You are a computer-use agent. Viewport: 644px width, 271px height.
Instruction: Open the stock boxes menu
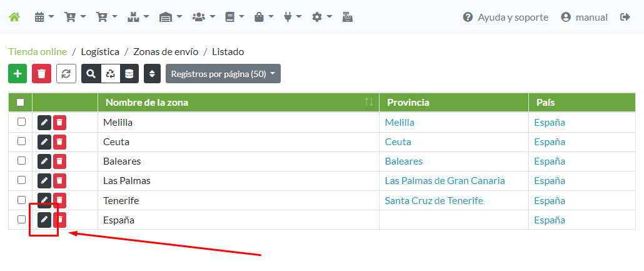(x=138, y=18)
